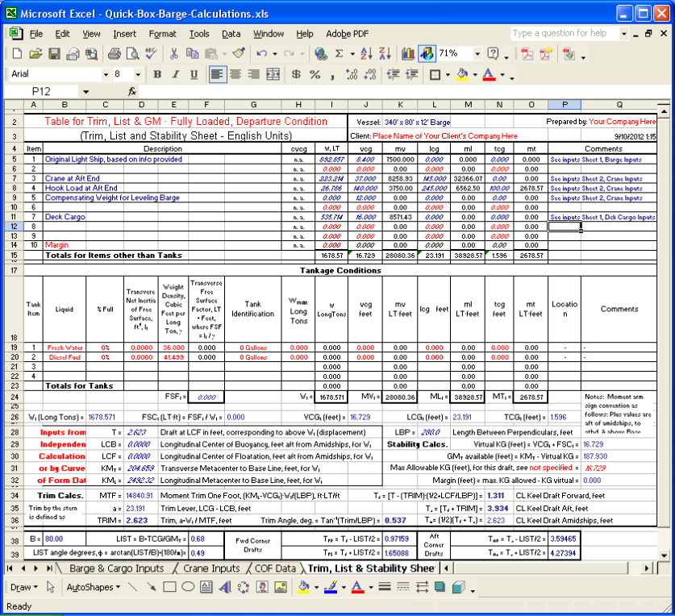Print the sheet using the printer icon

tap(114, 54)
